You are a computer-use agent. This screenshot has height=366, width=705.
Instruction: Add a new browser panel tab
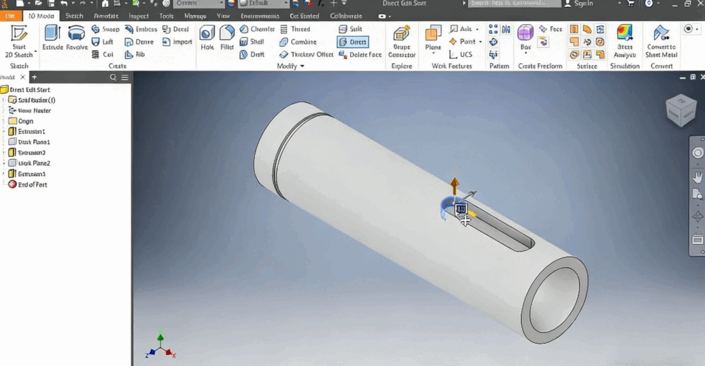34,77
